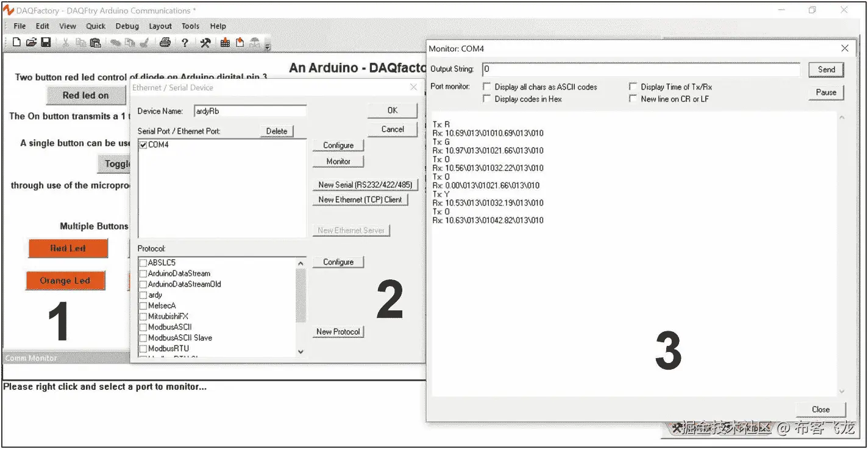
Task: Check the ModbusASCII Slave protocol checkbox
Action: tap(143, 338)
